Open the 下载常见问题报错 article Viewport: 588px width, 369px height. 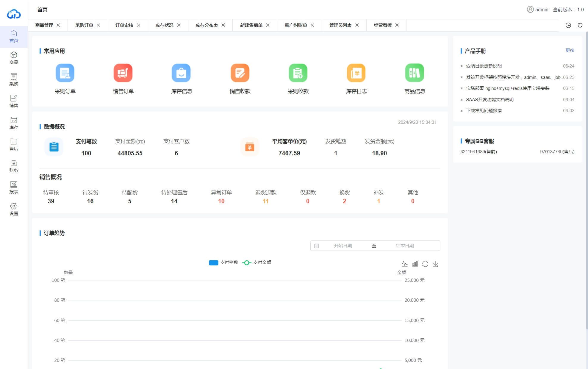click(x=484, y=111)
